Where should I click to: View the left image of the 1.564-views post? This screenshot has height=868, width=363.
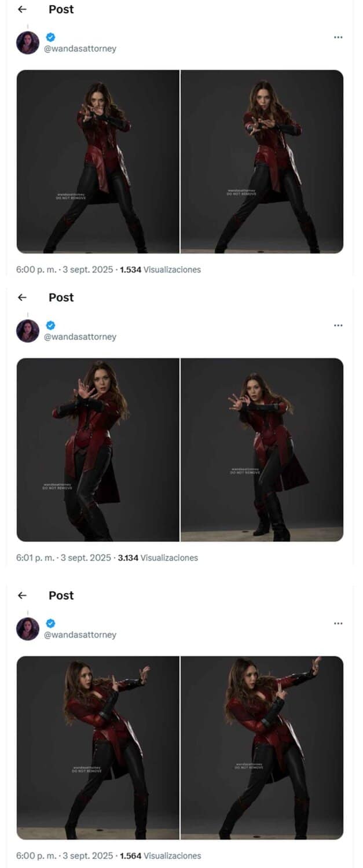click(98, 748)
